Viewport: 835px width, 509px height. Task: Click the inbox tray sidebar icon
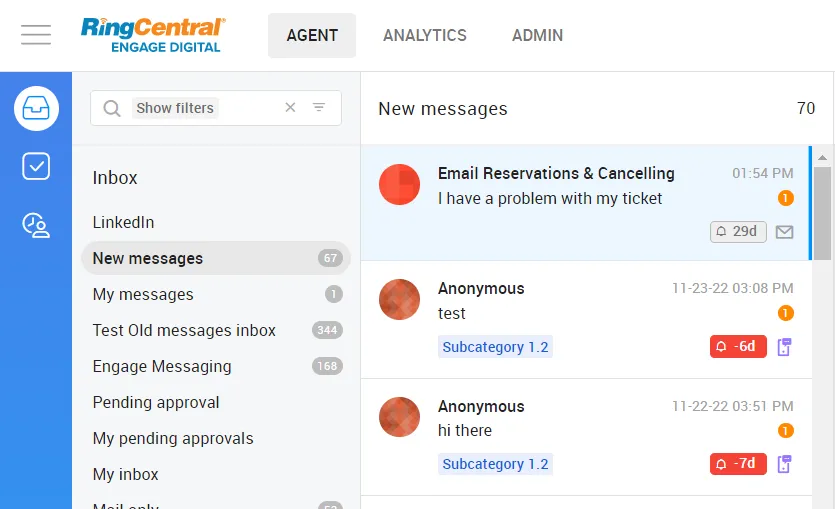point(36,108)
